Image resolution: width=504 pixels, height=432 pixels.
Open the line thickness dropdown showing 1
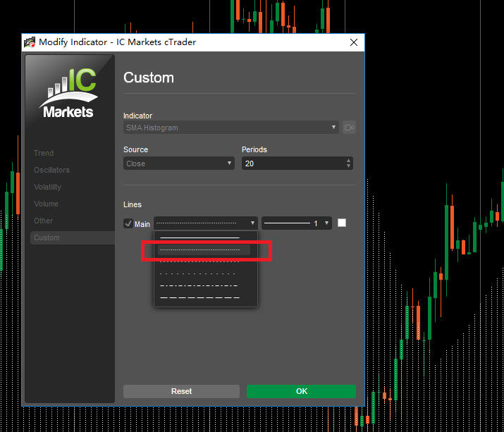point(296,223)
